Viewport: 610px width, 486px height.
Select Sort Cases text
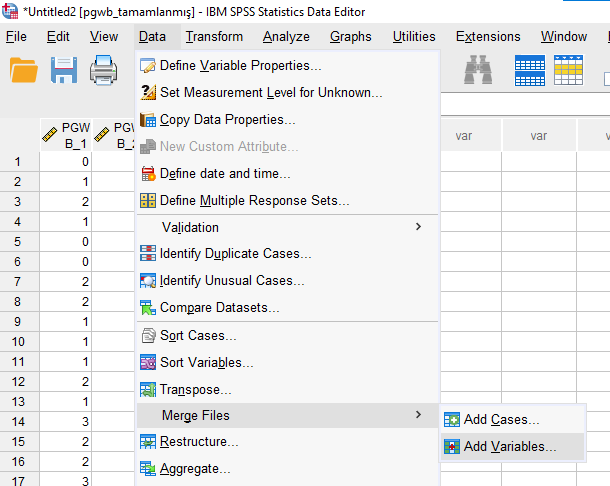[198, 335]
